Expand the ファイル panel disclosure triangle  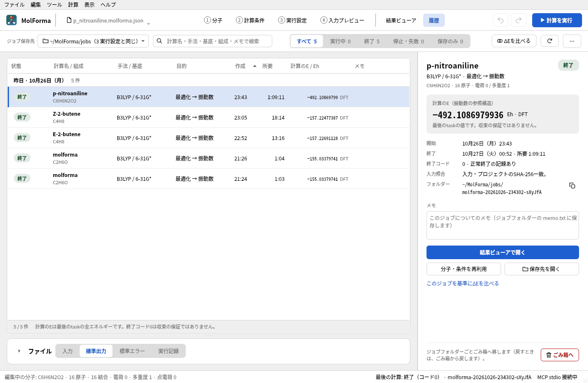point(19,351)
